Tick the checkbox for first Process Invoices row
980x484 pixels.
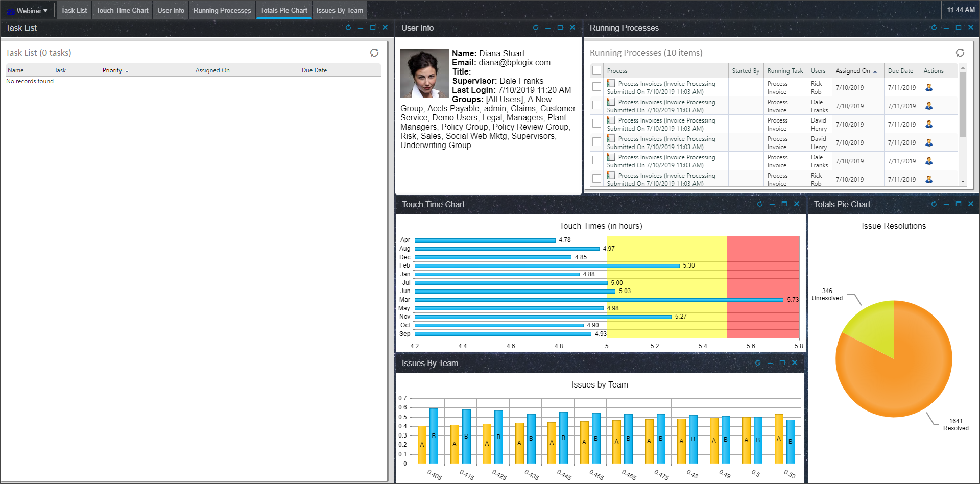(596, 87)
